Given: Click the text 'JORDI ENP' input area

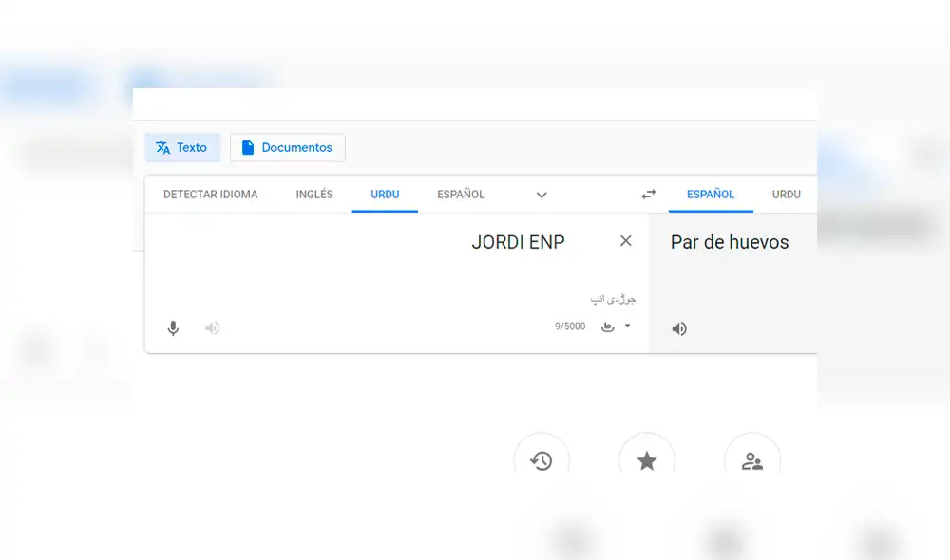Looking at the screenshot, I should pos(518,242).
